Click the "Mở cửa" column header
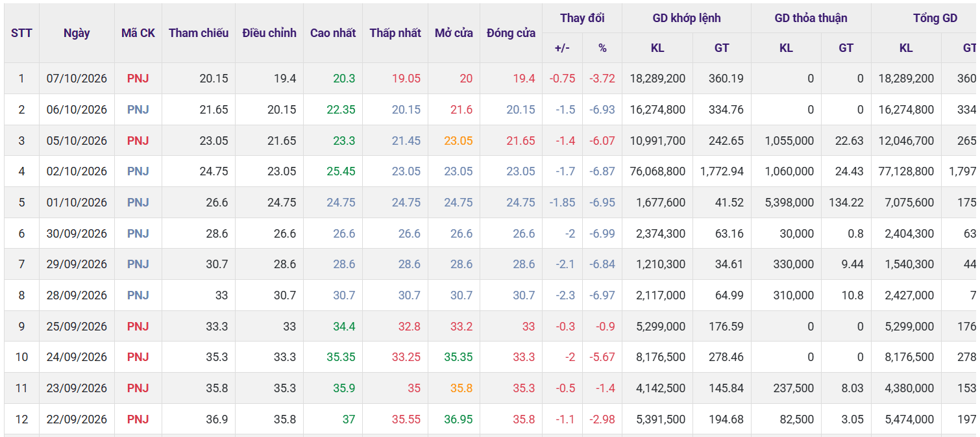 point(454,33)
